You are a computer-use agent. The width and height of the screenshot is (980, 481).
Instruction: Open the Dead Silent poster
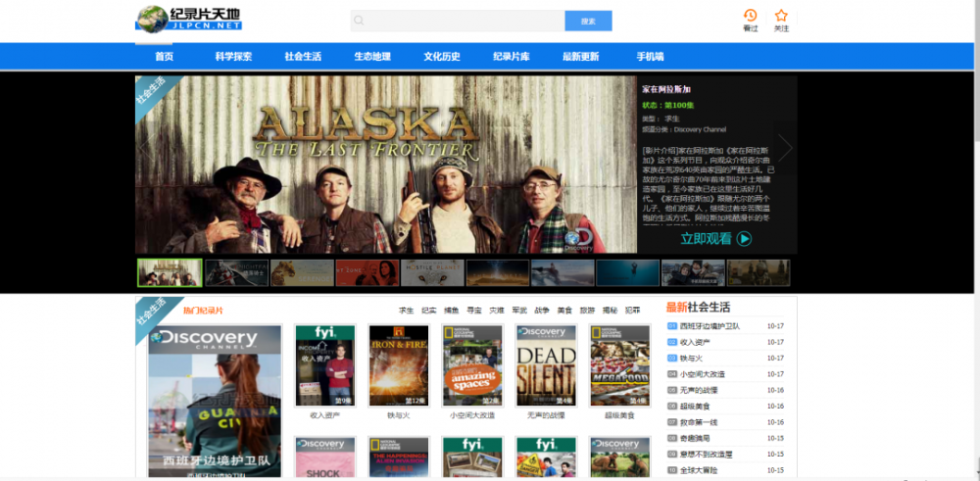click(546, 365)
